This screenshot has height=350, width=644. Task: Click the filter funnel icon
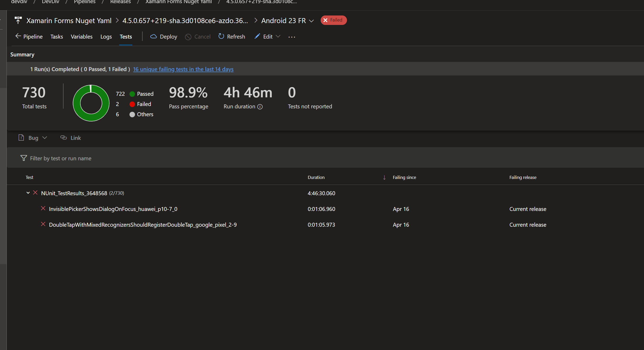click(x=24, y=158)
